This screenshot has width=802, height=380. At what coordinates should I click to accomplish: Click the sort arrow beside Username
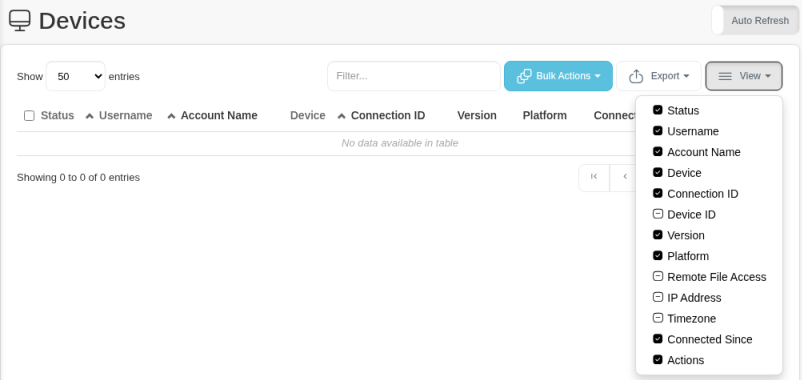(x=90, y=116)
